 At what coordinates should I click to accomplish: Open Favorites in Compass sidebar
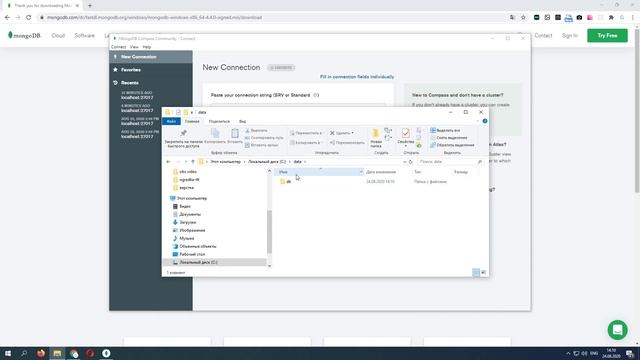131,70
